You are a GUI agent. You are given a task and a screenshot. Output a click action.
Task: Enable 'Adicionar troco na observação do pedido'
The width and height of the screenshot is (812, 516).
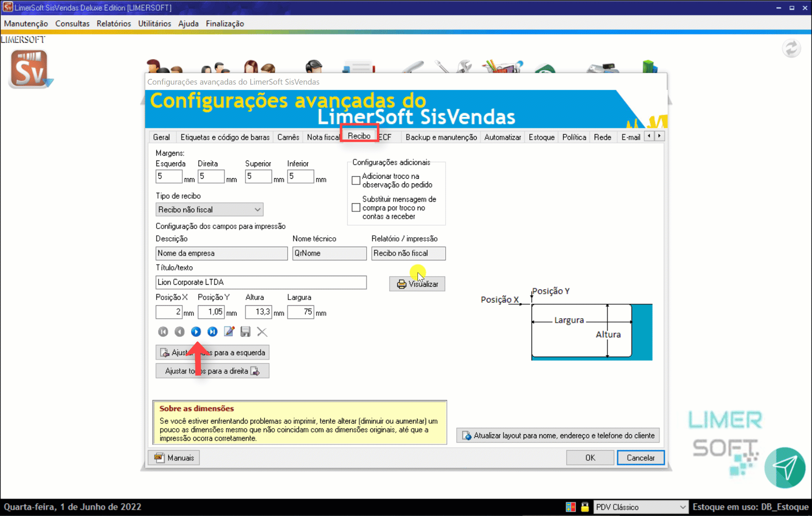pos(356,181)
